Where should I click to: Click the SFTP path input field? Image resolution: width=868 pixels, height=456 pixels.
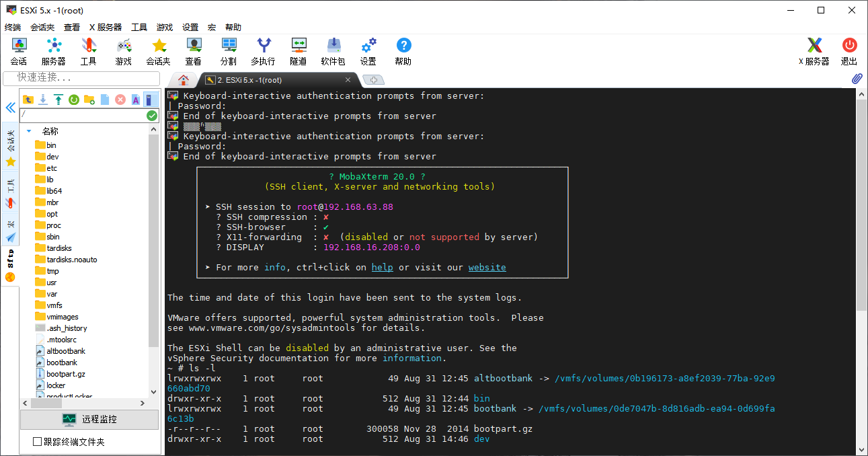83,116
